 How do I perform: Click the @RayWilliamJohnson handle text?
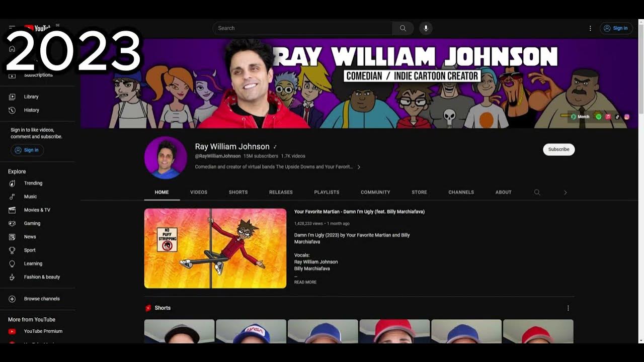218,156
